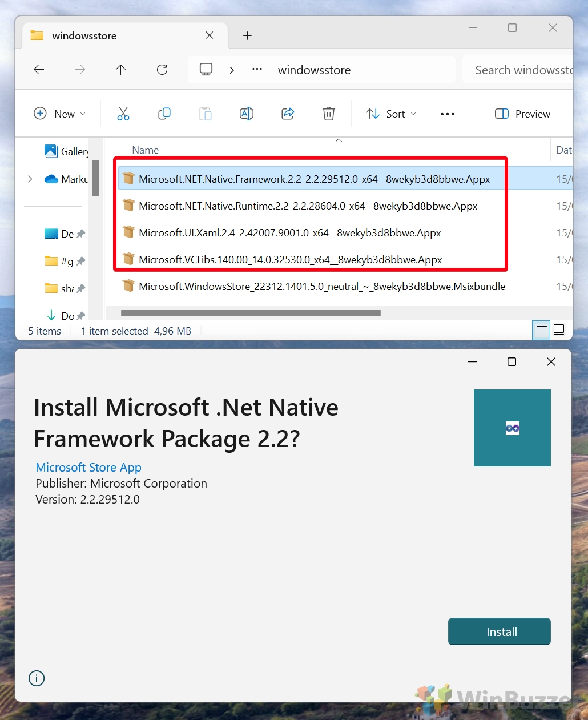Maximize the App Installer window

[x=512, y=362]
